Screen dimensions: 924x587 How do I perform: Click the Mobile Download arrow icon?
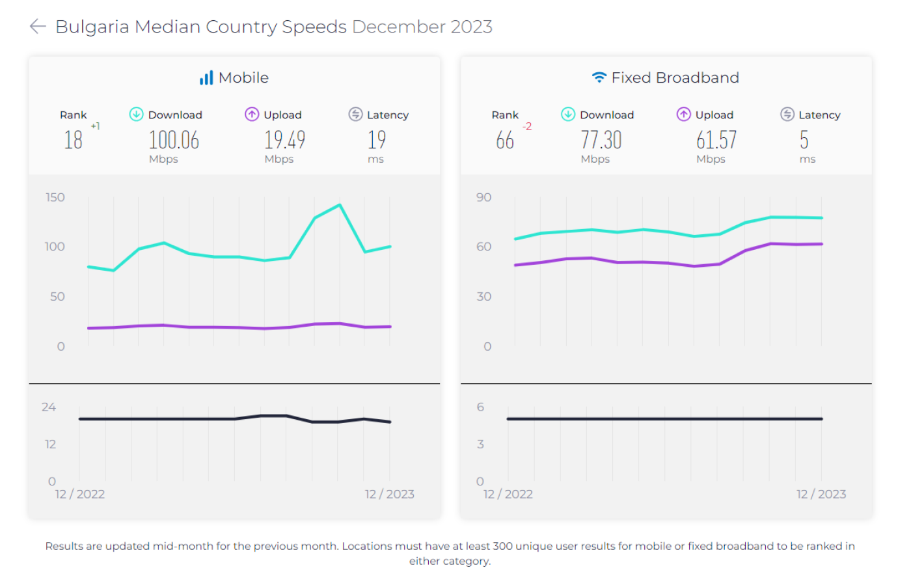coord(136,114)
